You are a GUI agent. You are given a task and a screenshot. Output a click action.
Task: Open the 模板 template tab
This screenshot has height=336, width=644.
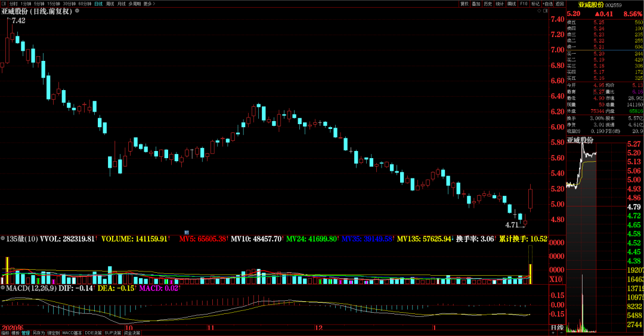tap(15, 332)
